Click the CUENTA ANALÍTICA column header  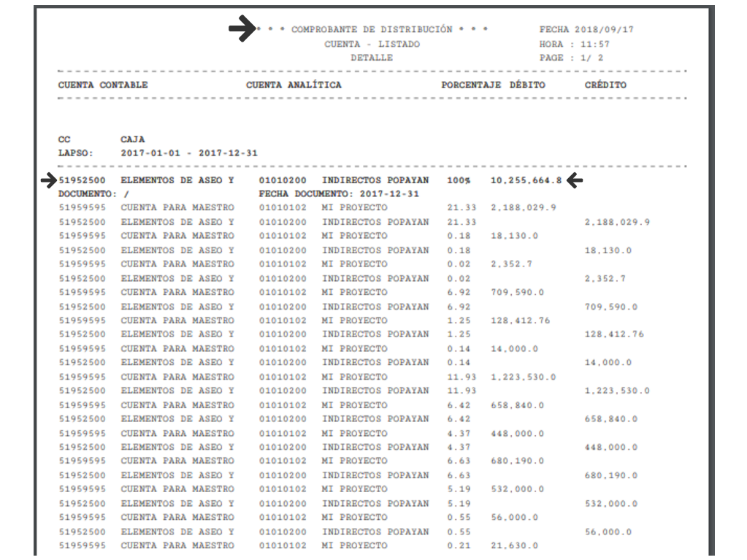tap(294, 85)
